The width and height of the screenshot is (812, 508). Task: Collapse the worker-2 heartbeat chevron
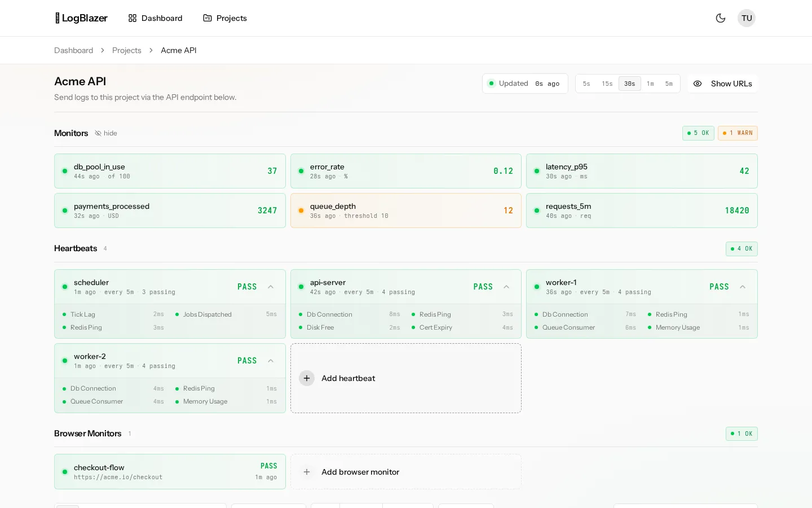(x=271, y=361)
